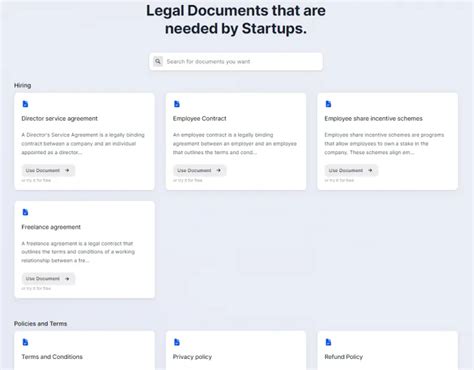Open the Terms and Conditions card title
This screenshot has width=474, height=370.
52,357
